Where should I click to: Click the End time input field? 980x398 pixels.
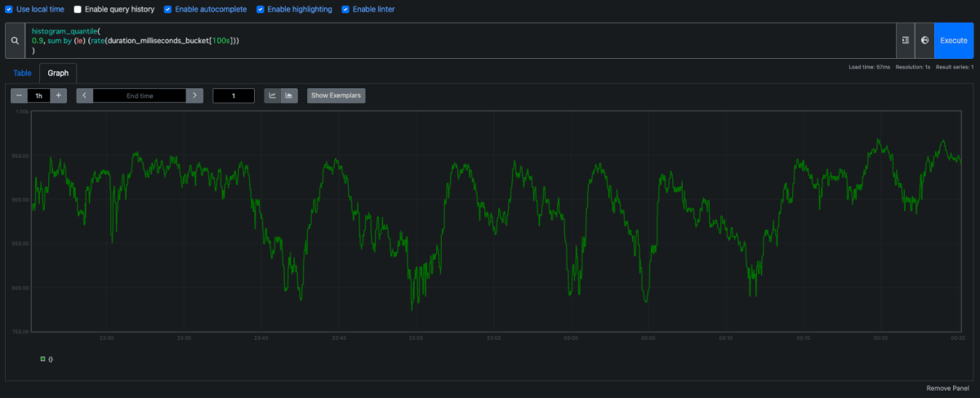140,96
